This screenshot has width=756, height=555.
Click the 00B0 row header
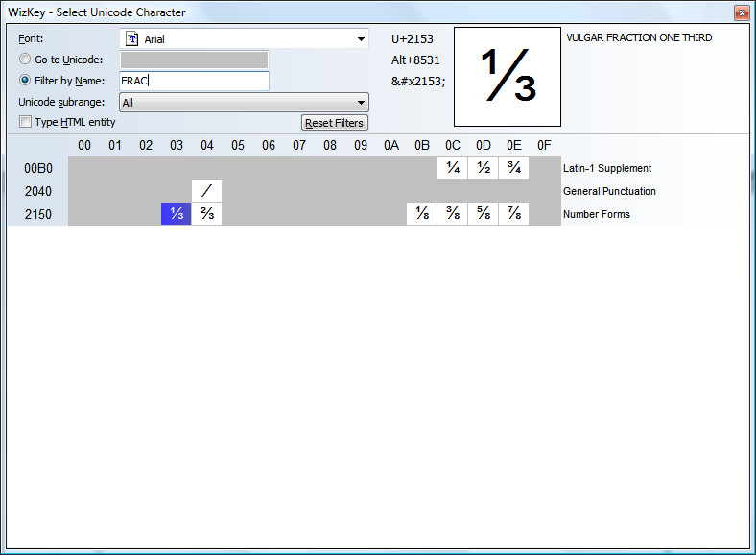tap(38, 168)
